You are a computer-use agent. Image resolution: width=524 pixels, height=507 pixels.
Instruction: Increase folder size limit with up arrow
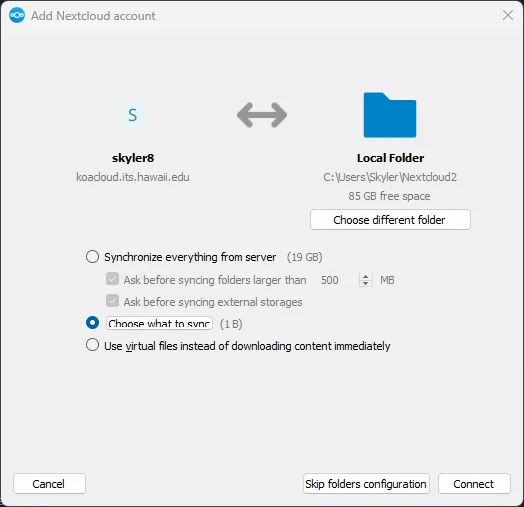(366, 277)
